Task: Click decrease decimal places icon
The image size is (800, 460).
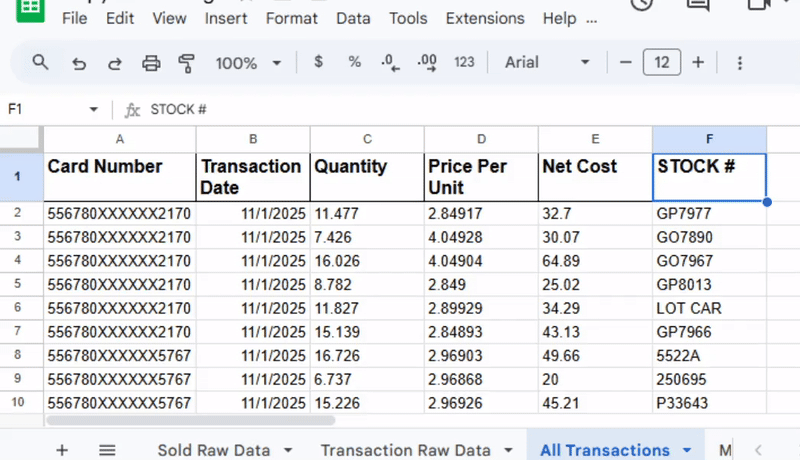Action: (x=390, y=63)
